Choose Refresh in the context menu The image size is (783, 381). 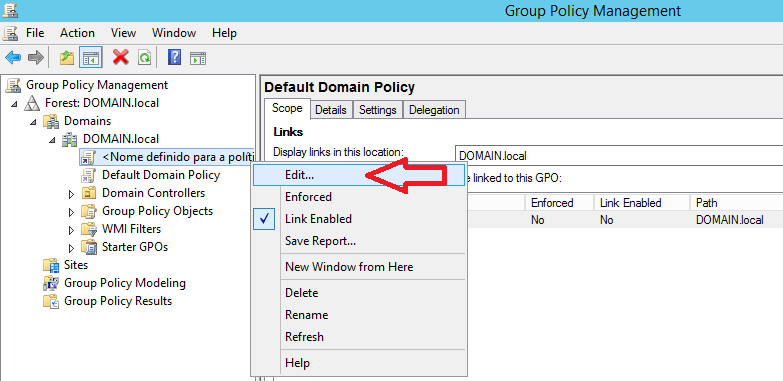pyautogui.click(x=359, y=337)
